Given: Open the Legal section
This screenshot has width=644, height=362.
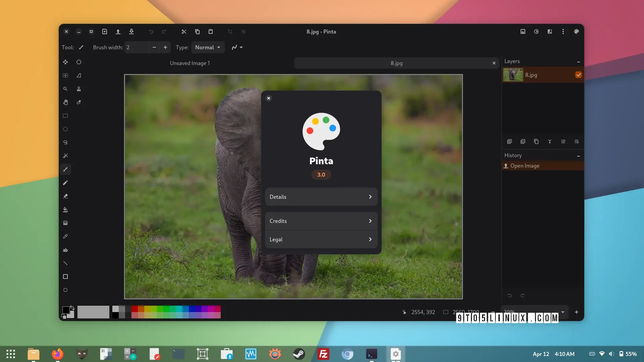Looking at the screenshot, I should (x=321, y=239).
